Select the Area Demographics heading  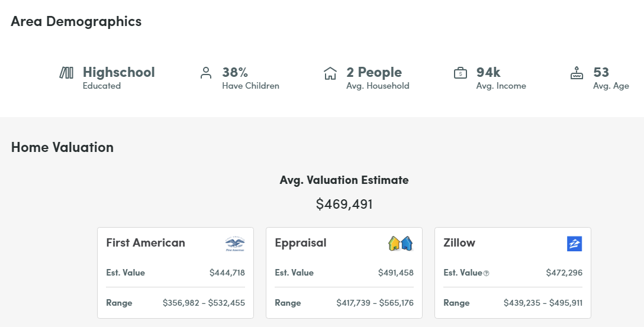click(x=76, y=22)
